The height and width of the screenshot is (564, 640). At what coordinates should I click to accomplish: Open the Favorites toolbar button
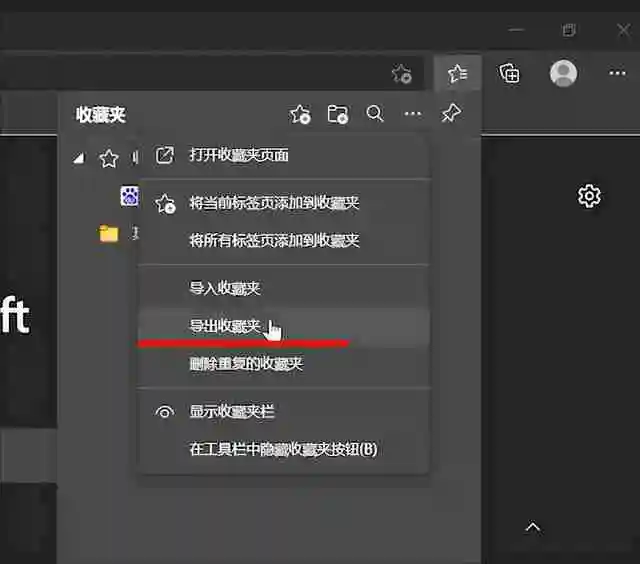[x=458, y=73]
